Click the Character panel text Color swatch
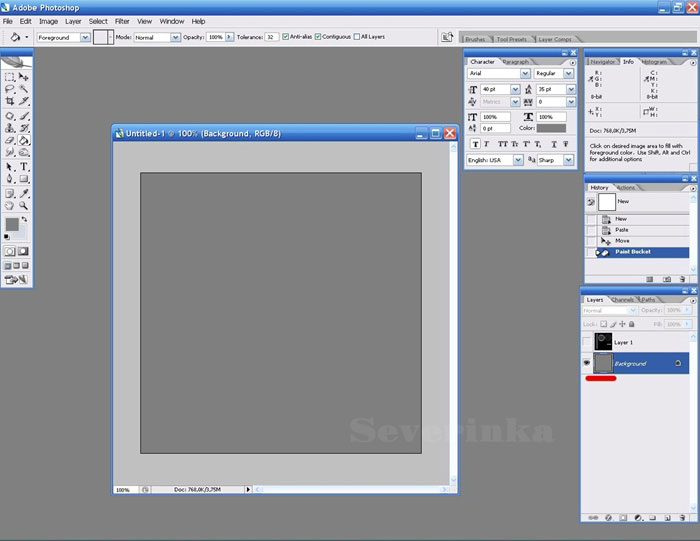The image size is (700, 541). pyautogui.click(x=551, y=128)
